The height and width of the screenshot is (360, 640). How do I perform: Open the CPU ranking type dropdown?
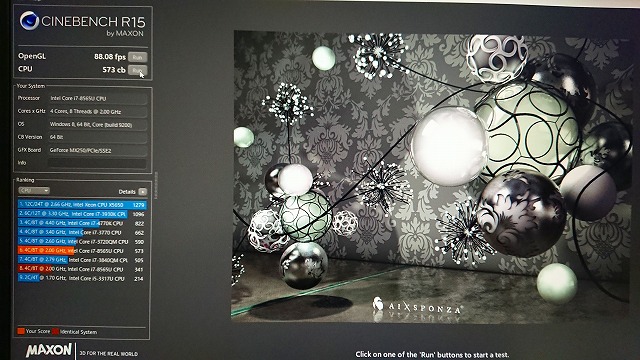[34, 191]
